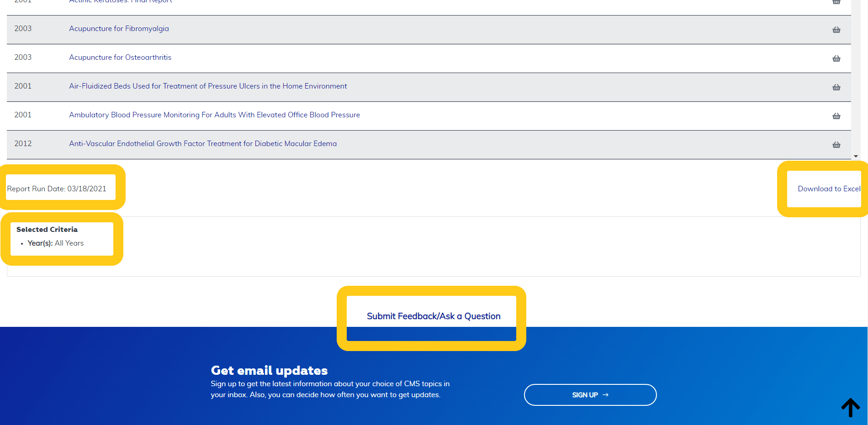Add Air-Fluidized Beds report to basket
Viewport: 868px width, 425px height.
coord(836,87)
